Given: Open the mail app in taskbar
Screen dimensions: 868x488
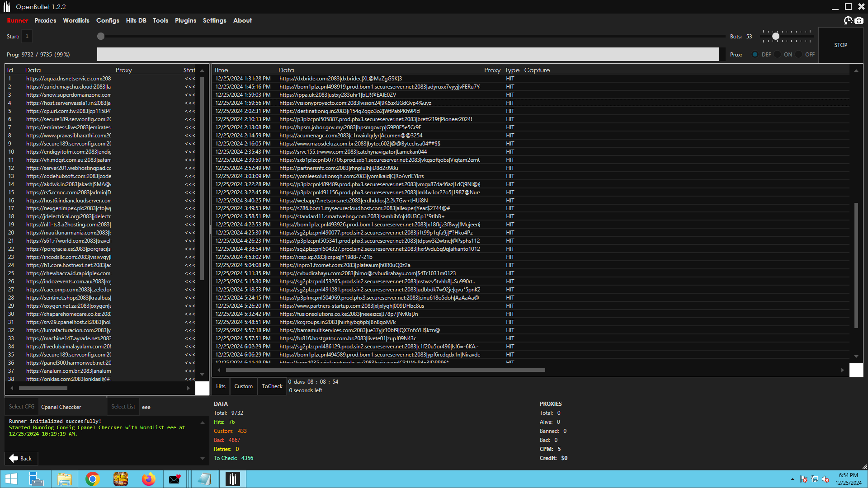Looking at the screenshot, I should click(x=175, y=479).
